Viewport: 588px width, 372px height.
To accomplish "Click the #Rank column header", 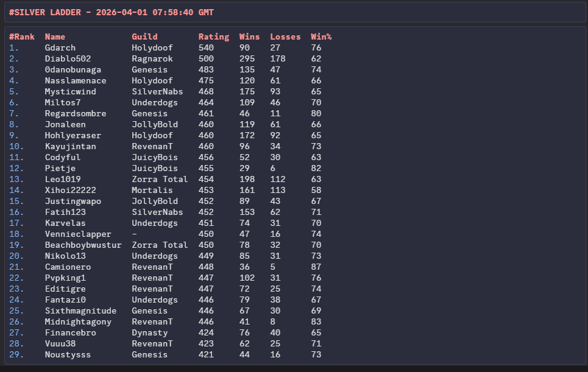I will 22,37.
